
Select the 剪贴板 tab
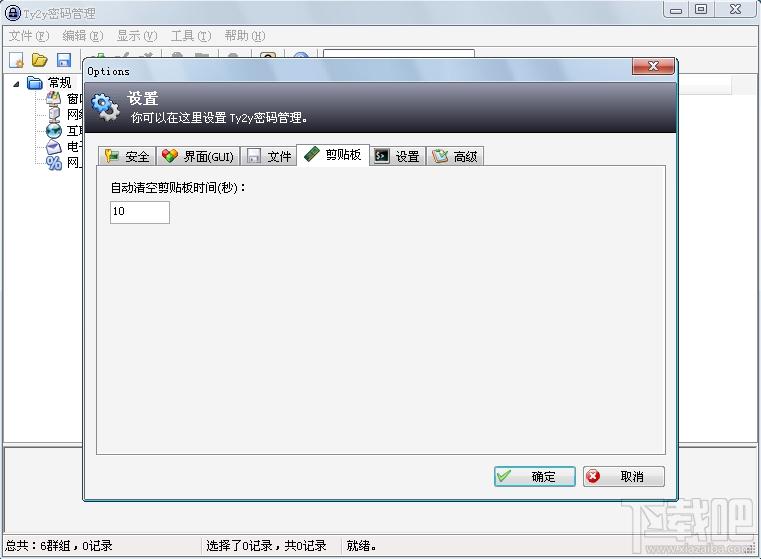[x=333, y=155]
